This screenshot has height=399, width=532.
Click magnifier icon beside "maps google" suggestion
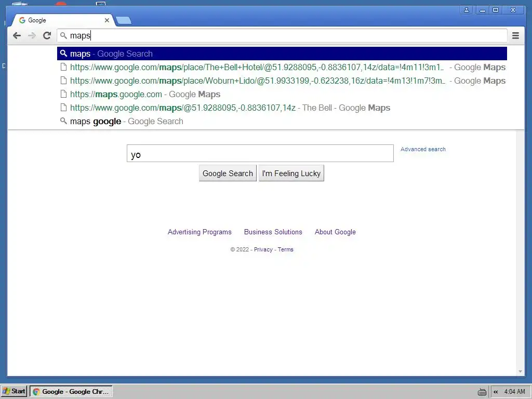click(x=63, y=121)
